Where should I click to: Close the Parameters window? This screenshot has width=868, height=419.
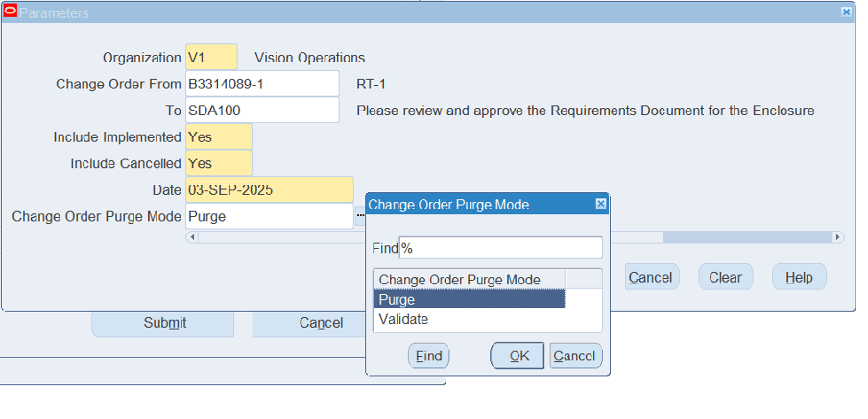tap(846, 12)
